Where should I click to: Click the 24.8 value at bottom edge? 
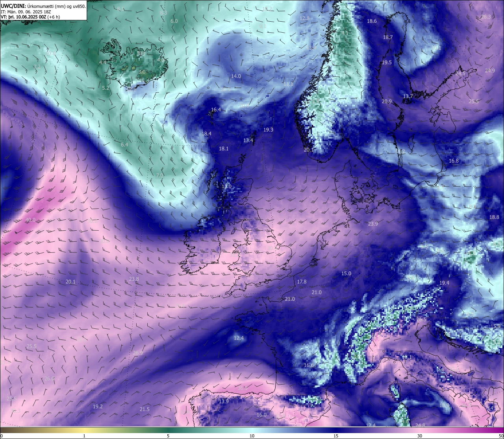point(420,425)
